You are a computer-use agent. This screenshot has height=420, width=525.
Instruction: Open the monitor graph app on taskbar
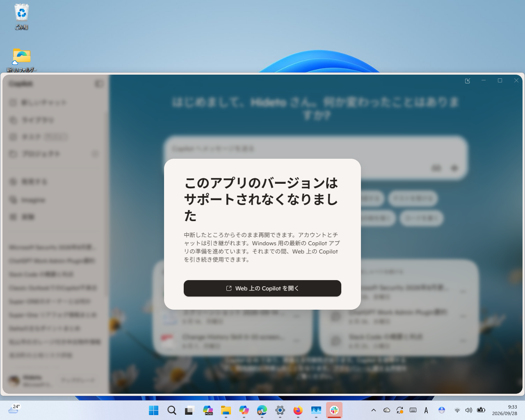pos(316,410)
